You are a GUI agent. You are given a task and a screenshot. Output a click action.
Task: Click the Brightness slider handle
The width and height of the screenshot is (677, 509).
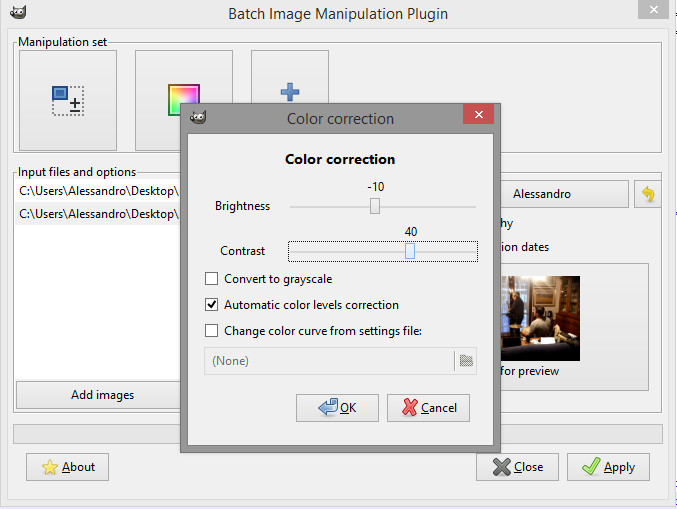[x=375, y=206]
